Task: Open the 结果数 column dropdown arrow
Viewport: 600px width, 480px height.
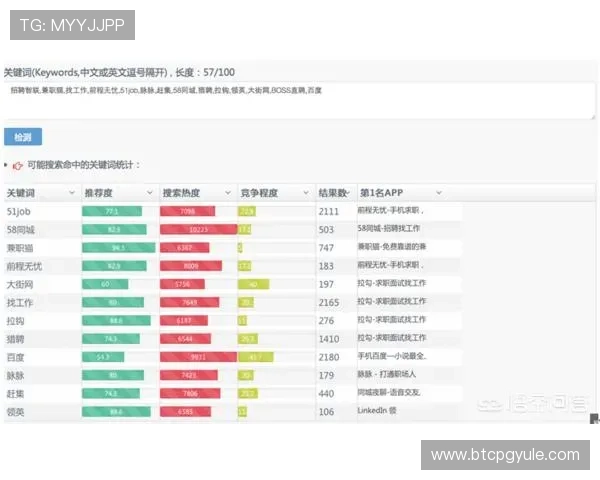Action: (347, 193)
